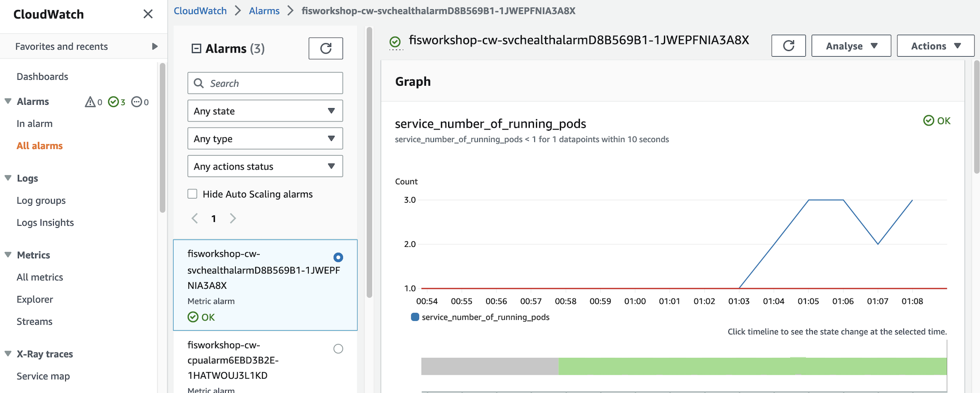Open X-Ray Service map
Viewport: 980px width, 393px height.
(x=43, y=376)
